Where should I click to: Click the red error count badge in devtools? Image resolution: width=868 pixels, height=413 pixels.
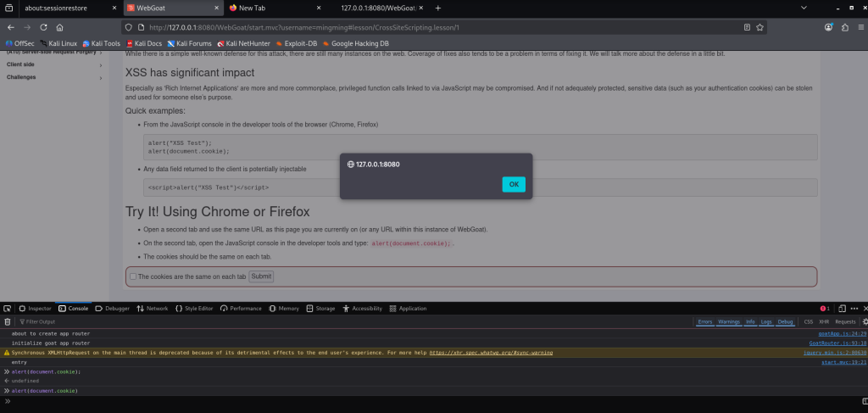[x=825, y=309]
